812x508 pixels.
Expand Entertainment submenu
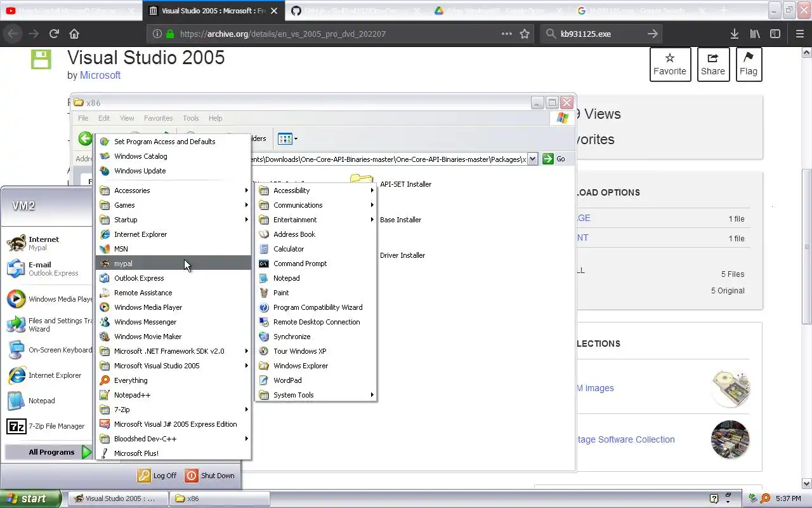pyautogui.click(x=316, y=220)
